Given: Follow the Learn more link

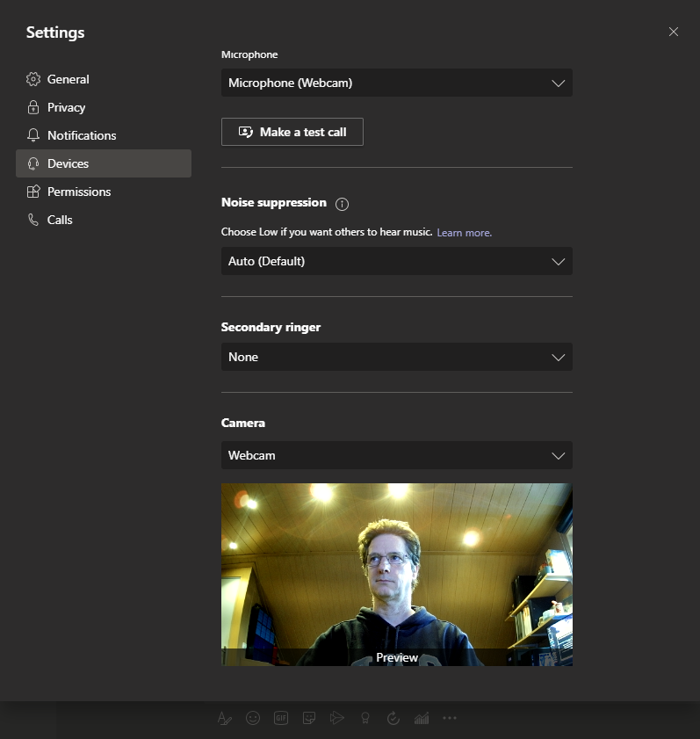Looking at the screenshot, I should [464, 233].
